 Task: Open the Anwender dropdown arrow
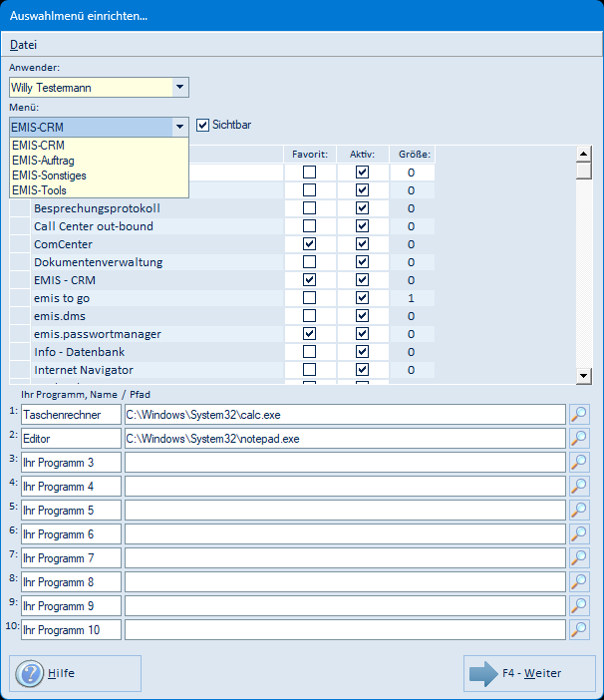click(x=179, y=87)
